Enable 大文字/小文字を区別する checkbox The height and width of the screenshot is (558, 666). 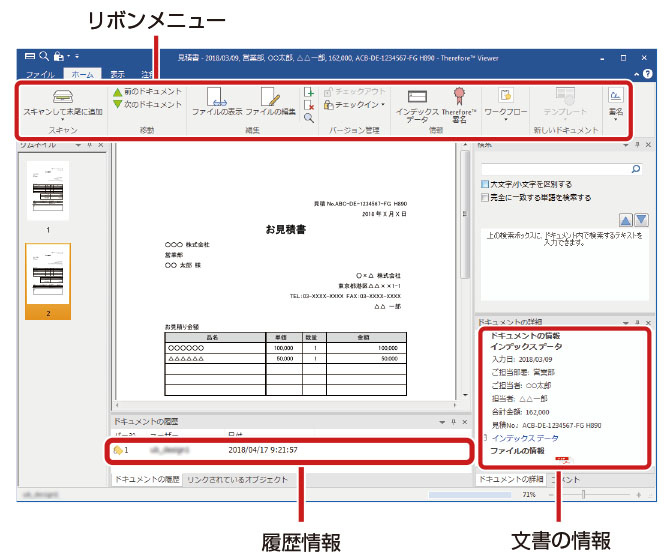[x=485, y=185]
